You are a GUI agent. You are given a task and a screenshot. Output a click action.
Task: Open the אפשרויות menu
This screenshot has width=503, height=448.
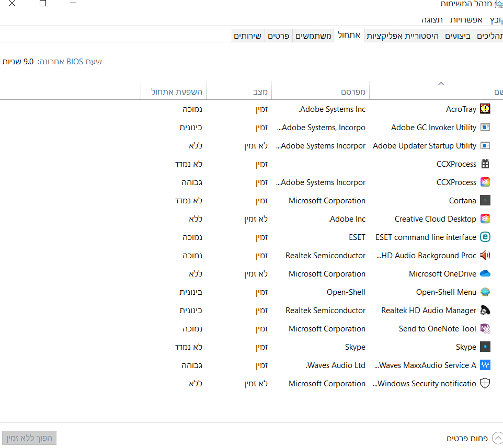466,20
